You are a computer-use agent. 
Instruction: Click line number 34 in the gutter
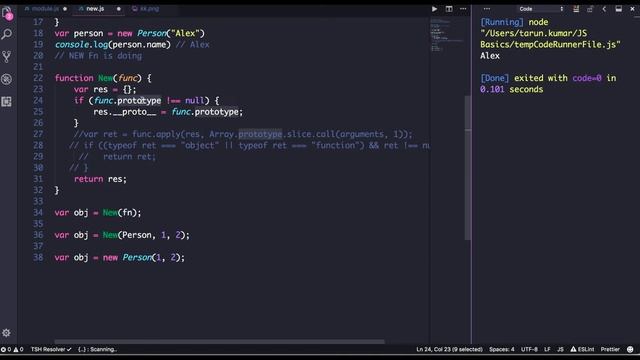click(x=38, y=213)
